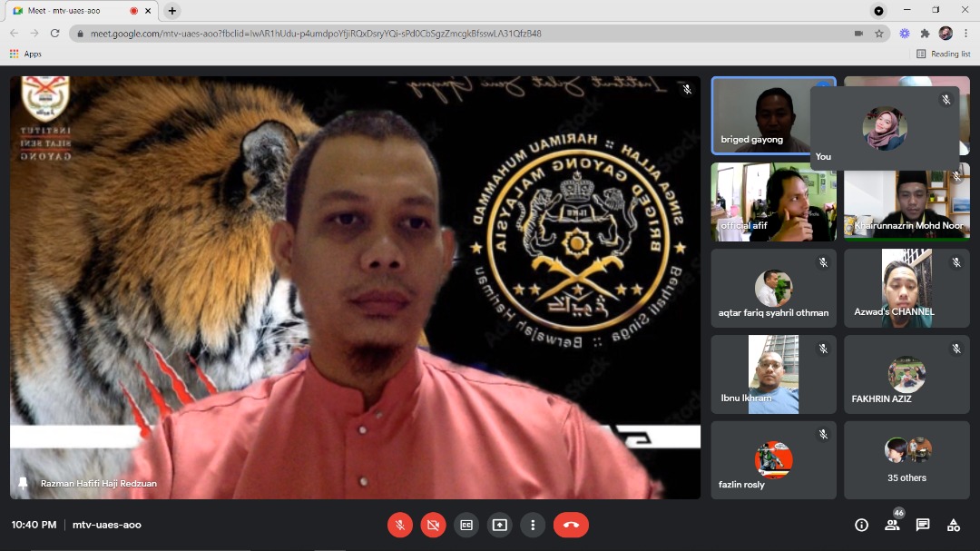Open the Present now screen-share button
The width and height of the screenshot is (980, 551).
tap(499, 525)
